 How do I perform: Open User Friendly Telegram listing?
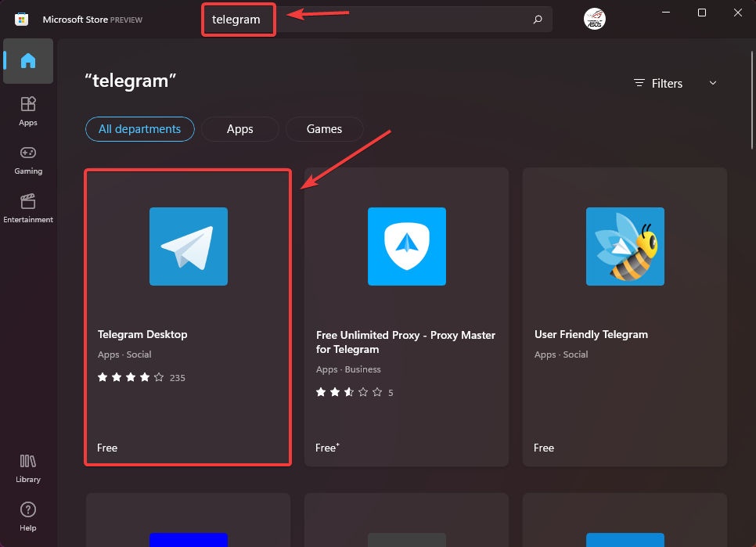click(x=591, y=334)
